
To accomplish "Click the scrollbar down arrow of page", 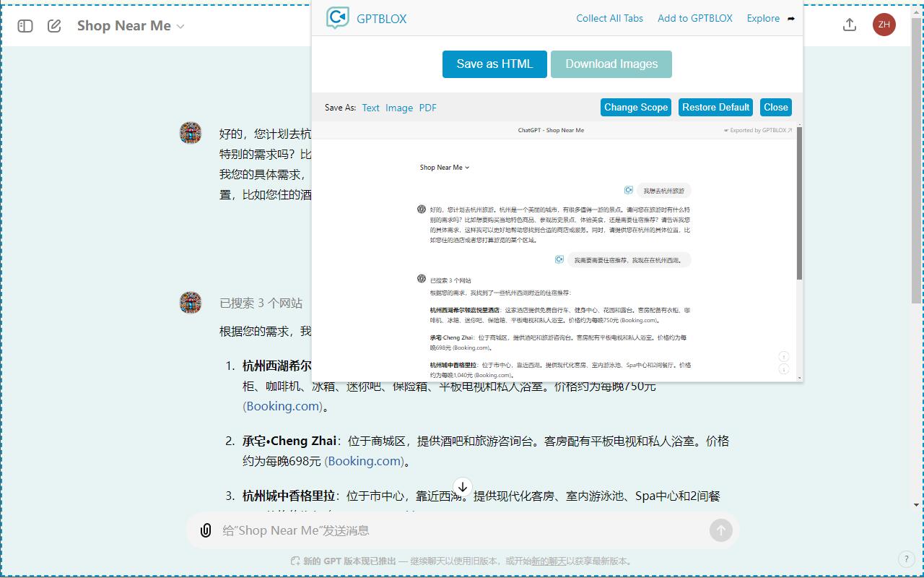I will pyautogui.click(x=917, y=505).
